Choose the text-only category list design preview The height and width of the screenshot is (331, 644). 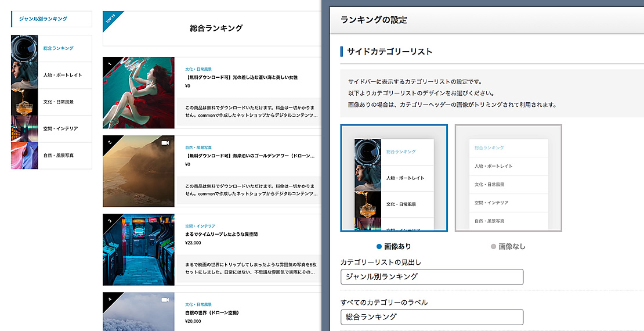point(508,178)
